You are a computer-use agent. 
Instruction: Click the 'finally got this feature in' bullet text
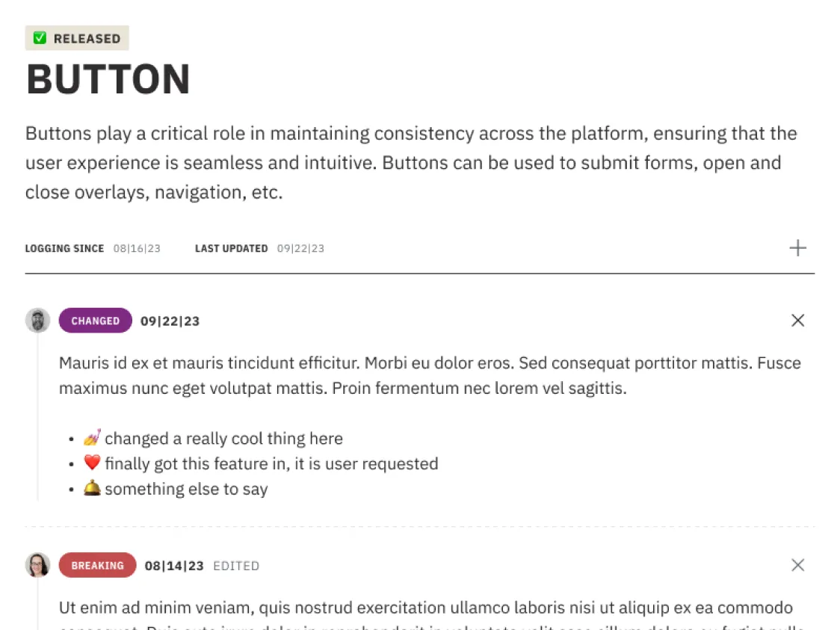tap(271, 464)
